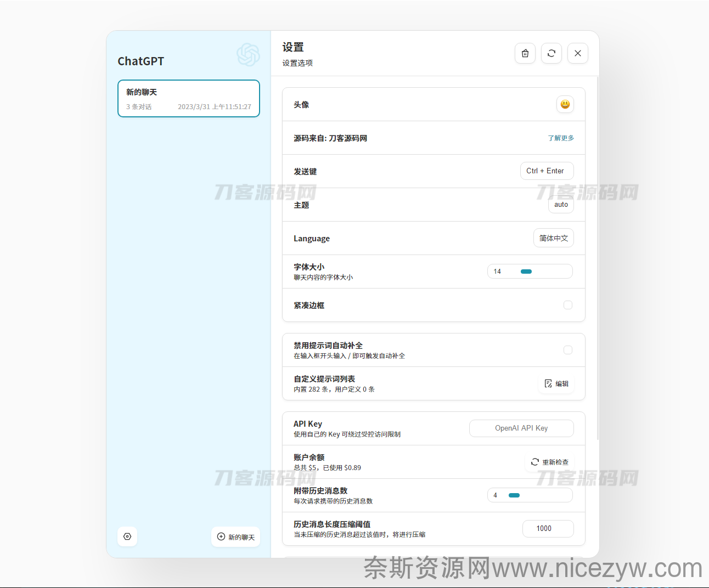
Task: Click the 设置选项 subtitle text
Action: click(x=297, y=63)
